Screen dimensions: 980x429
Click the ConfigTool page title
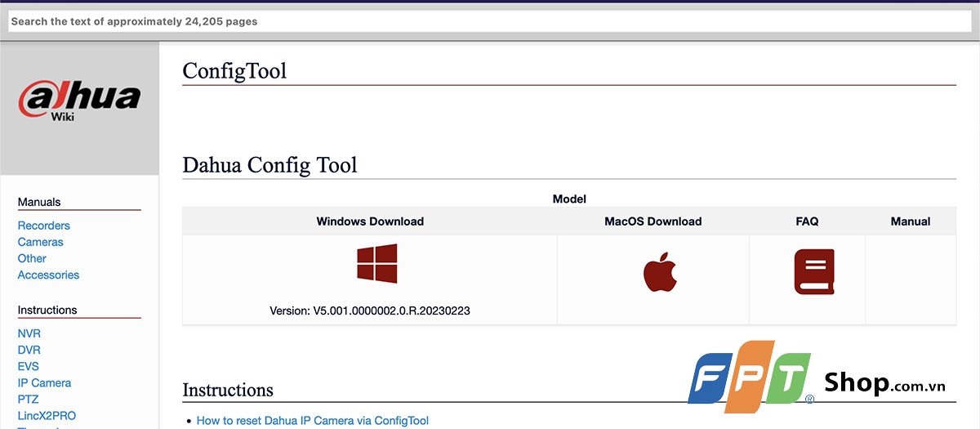point(235,71)
